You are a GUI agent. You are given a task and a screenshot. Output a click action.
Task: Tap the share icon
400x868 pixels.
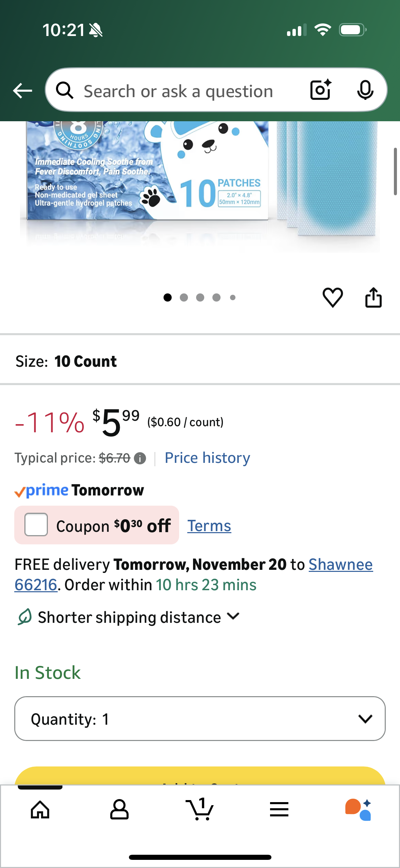click(373, 297)
